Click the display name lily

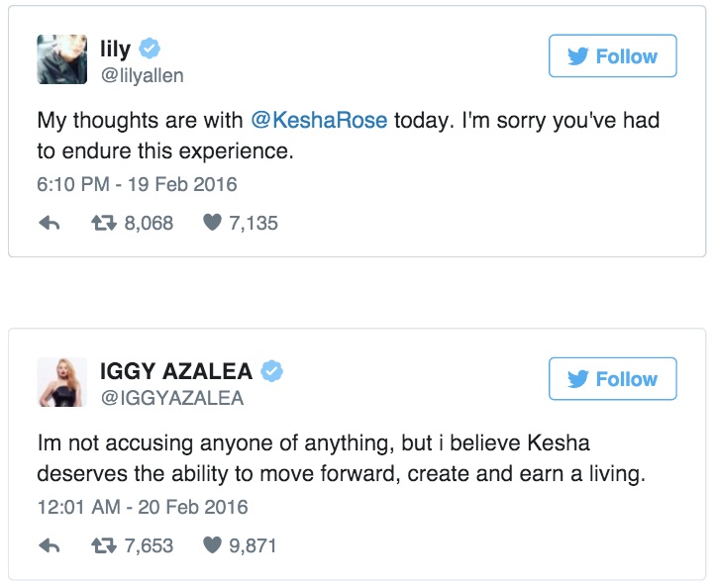(x=115, y=49)
